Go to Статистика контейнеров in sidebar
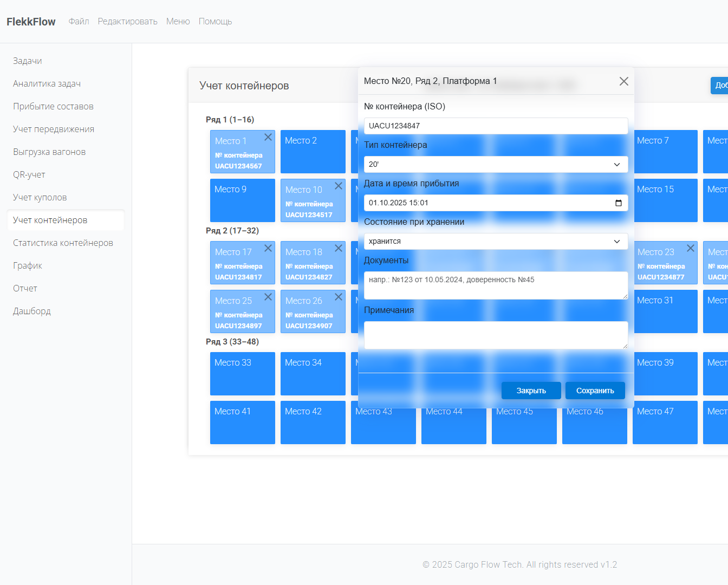The width and height of the screenshot is (728, 585). click(63, 243)
